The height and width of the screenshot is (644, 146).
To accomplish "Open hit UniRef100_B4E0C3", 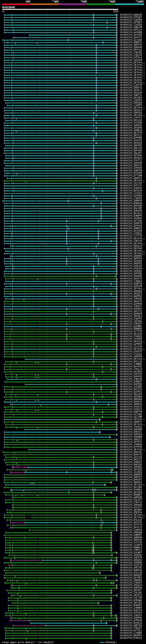I will click(x=131, y=432).
